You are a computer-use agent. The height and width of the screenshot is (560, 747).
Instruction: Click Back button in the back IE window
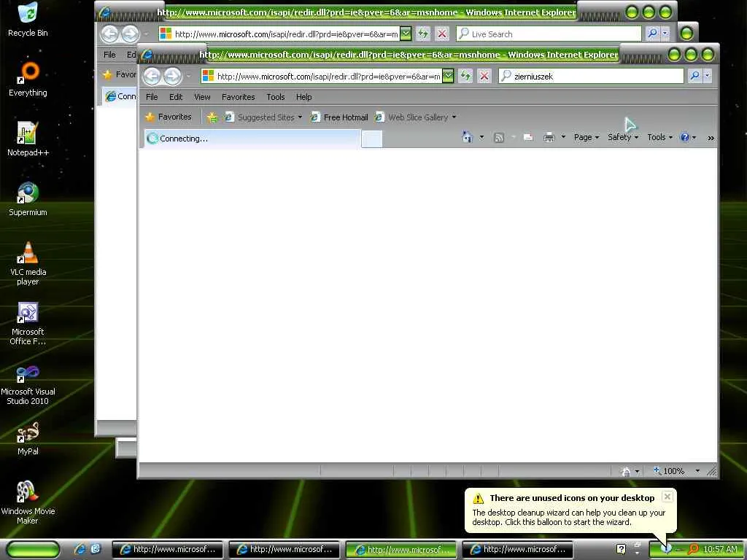[x=109, y=34]
